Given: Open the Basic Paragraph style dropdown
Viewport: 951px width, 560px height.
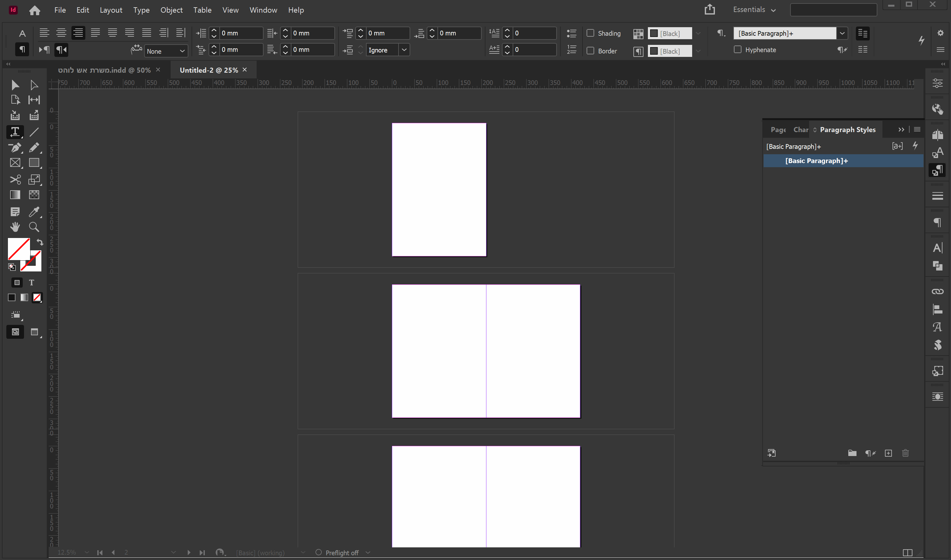Looking at the screenshot, I should pyautogui.click(x=842, y=33).
